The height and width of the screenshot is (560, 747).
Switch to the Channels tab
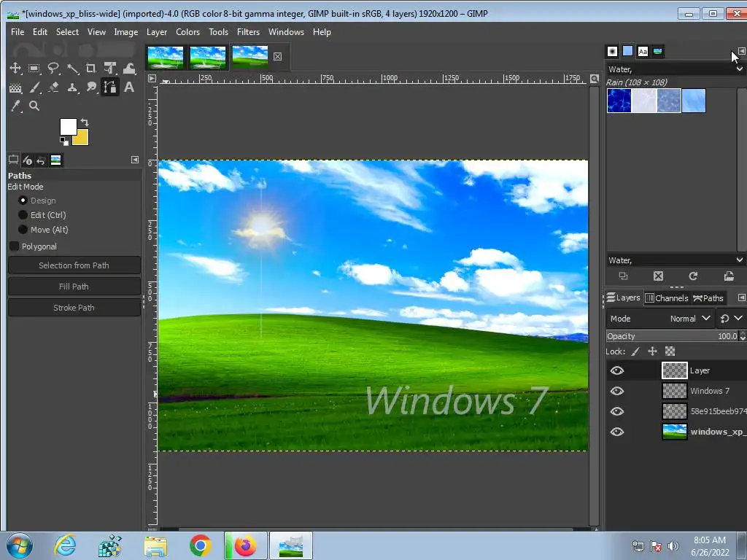(667, 298)
